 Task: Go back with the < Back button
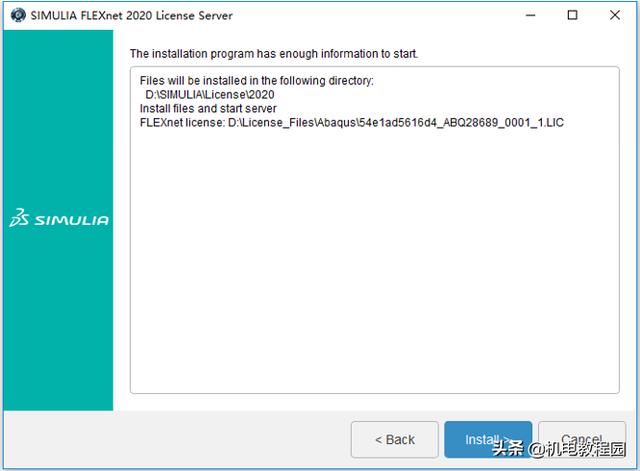tap(394, 440)
